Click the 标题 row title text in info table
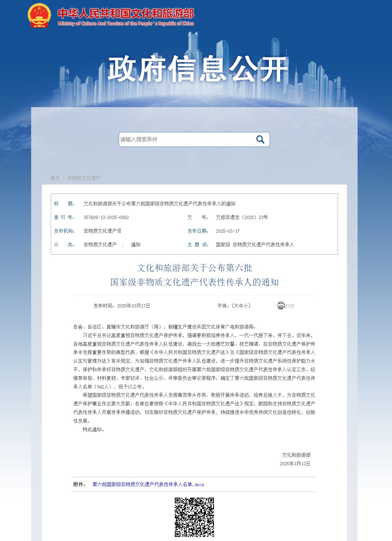 click(159, 204)
